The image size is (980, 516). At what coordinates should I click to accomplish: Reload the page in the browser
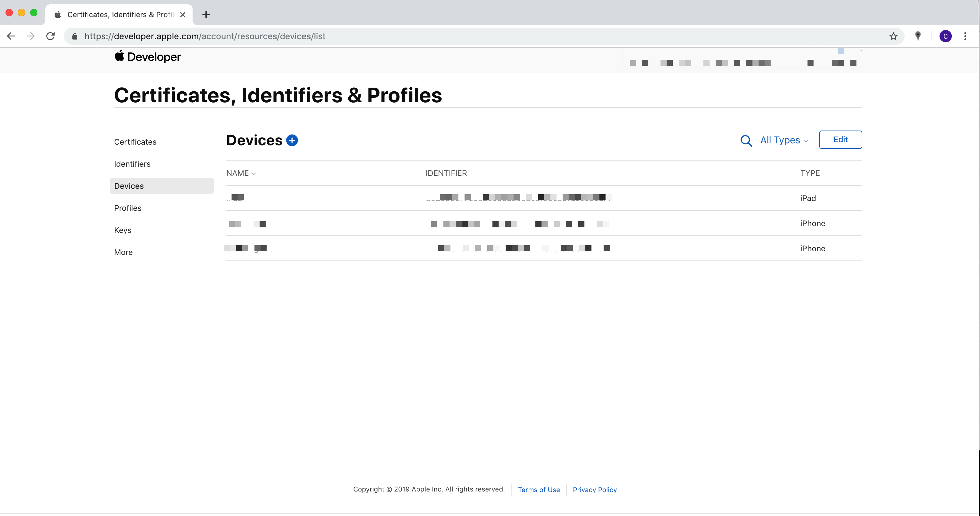(50, 36)
